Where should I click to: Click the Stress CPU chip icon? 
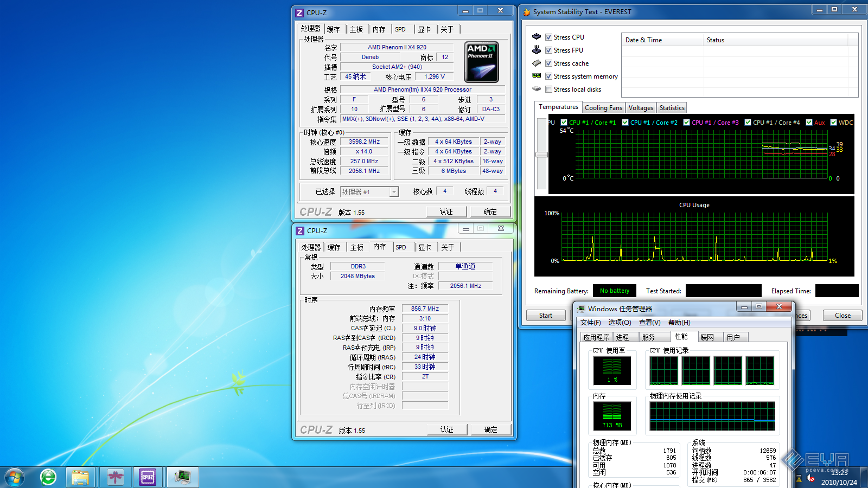tap(537, 37)
